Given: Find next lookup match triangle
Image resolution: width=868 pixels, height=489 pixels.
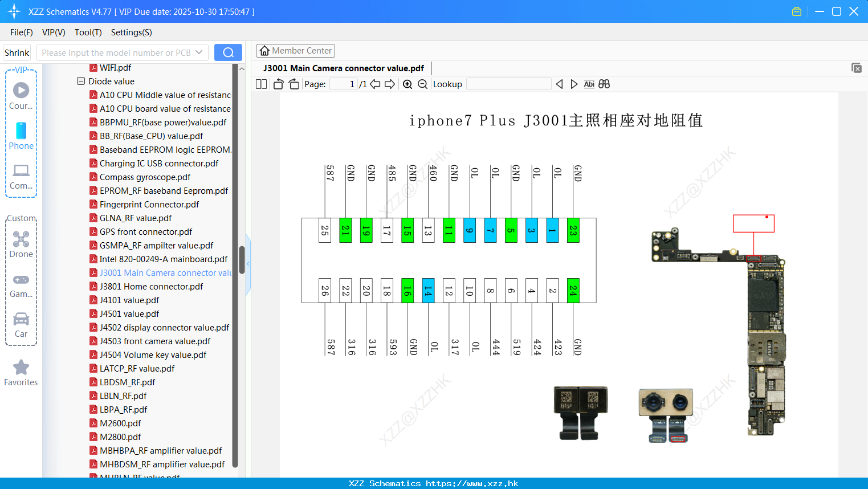Looking at the screenshot, I should point(574,84).
